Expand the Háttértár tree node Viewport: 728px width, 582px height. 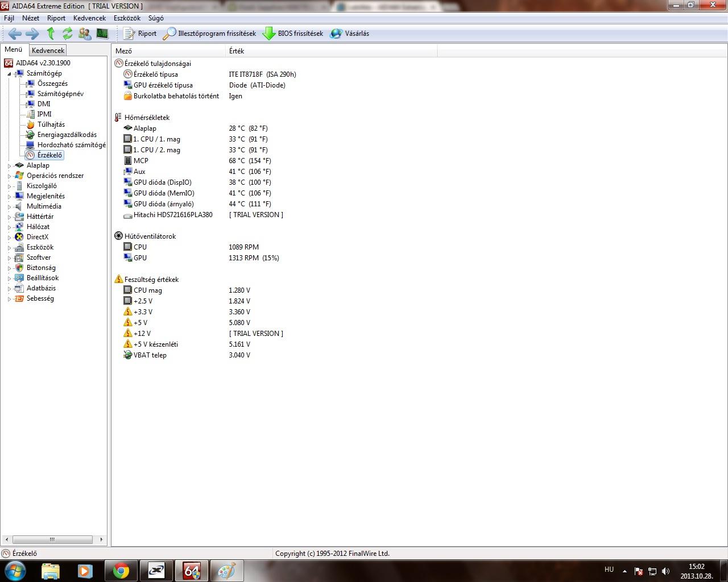pos(9,217)
